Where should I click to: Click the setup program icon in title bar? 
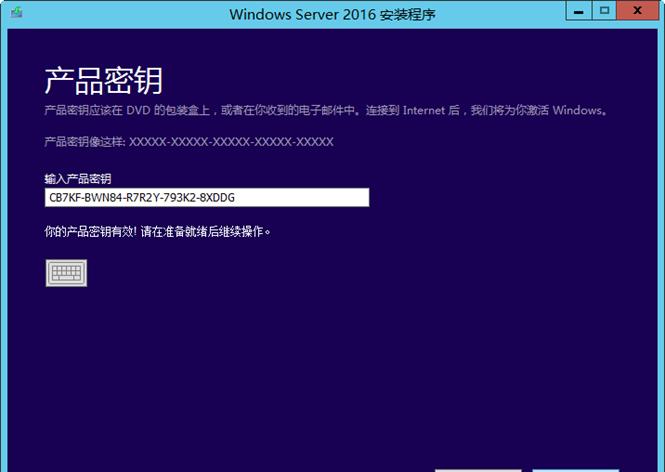click(x=17, y=13)
